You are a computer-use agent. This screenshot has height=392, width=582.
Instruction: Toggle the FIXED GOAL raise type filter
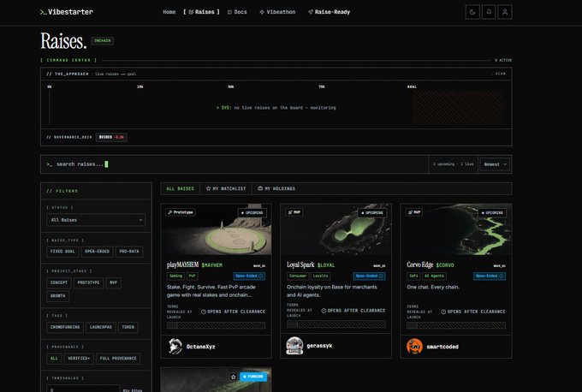tap(62, 252)
